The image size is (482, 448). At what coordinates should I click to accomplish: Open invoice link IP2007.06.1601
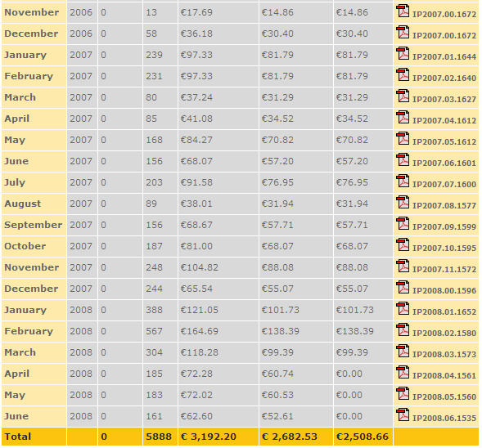click(x=444, y=163)
